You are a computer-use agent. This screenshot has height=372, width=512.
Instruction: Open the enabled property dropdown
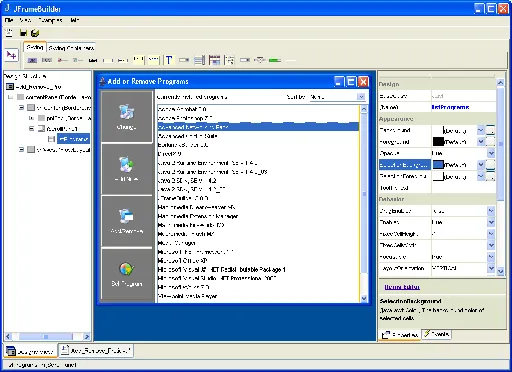491,222
